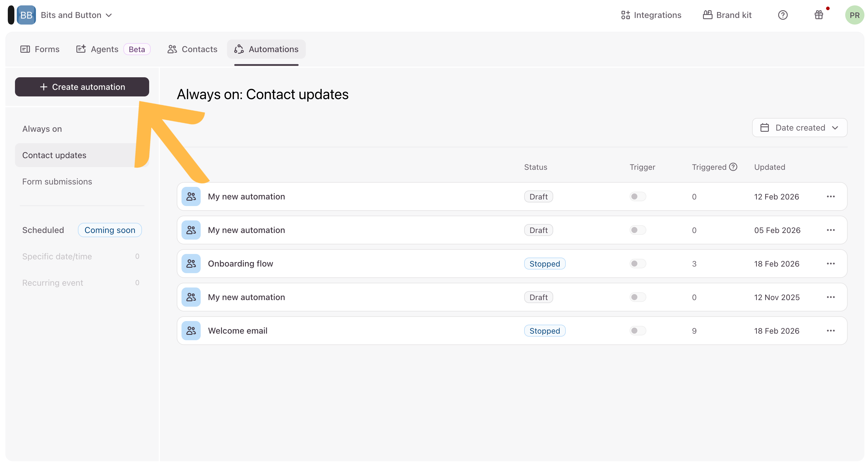Click the contacts icon beside Onboarding flow

[x=191, y=264]
